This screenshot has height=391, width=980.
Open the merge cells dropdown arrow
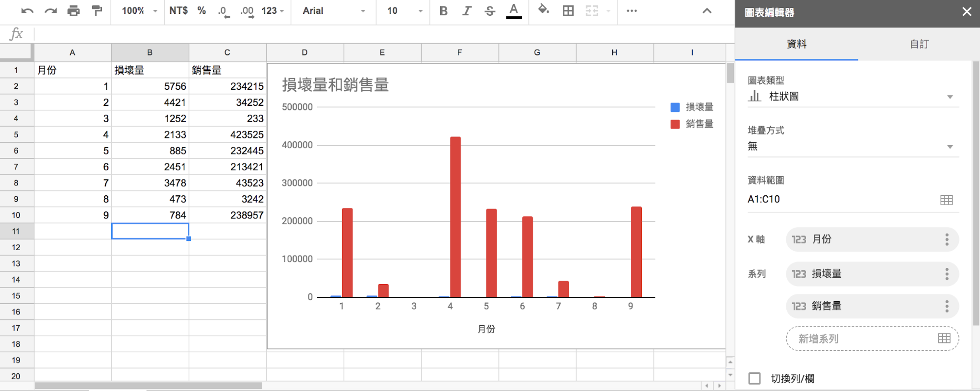click(608, 11)
